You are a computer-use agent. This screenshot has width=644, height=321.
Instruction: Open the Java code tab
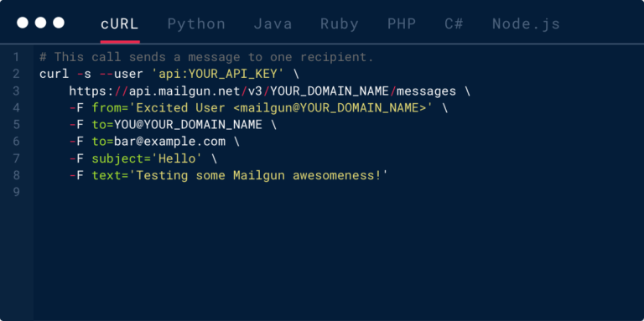[273, 23]
